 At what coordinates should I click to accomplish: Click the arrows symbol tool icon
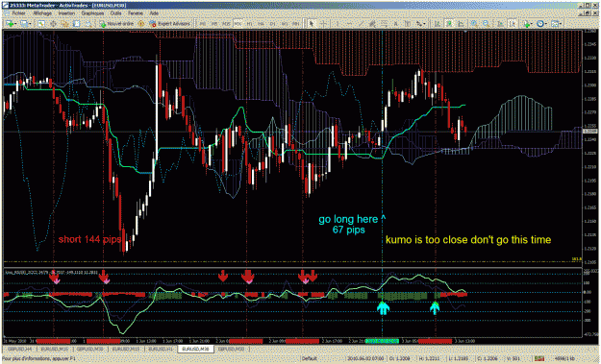tap(419, 24)
